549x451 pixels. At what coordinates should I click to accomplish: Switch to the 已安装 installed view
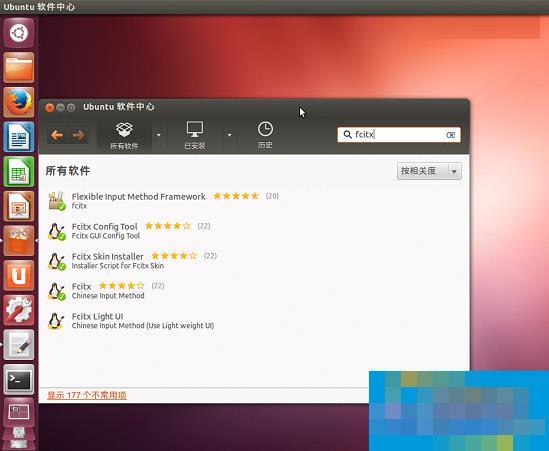(195, 136)
